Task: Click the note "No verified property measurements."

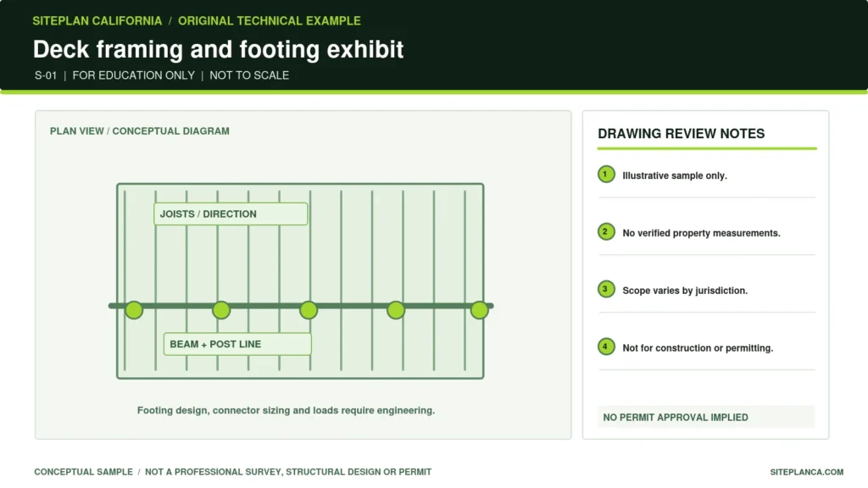Action: point(701,233)
